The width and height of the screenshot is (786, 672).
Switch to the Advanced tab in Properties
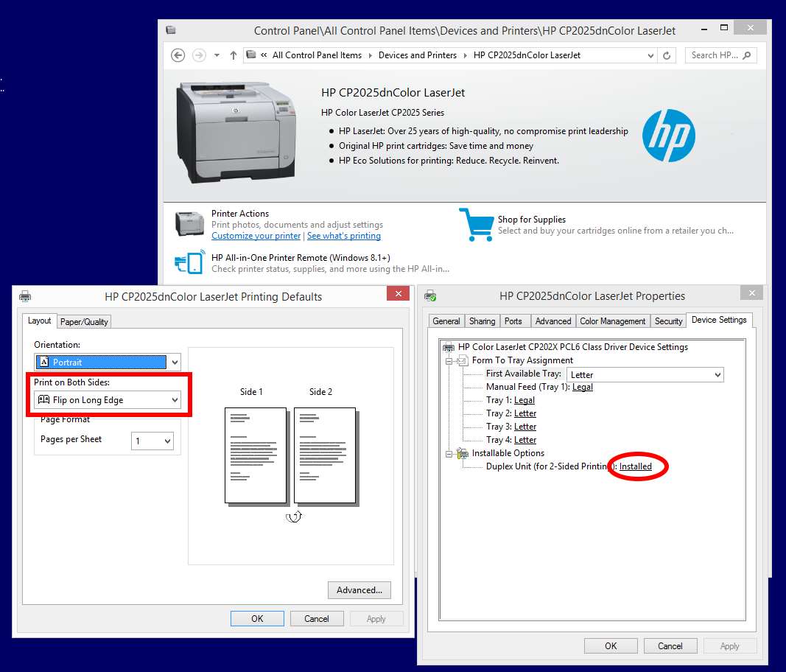pos(553,321)
